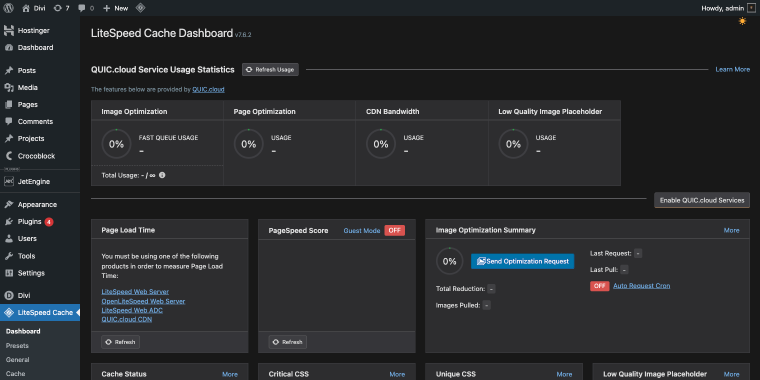Screen dimensions: 760x380
Task: Open More in Unique CSS panel
Action: pos(564,374)
